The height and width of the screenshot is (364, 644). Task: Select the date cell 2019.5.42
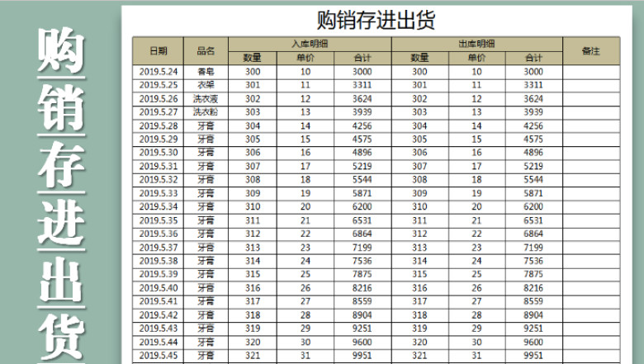tap(159, 314)
